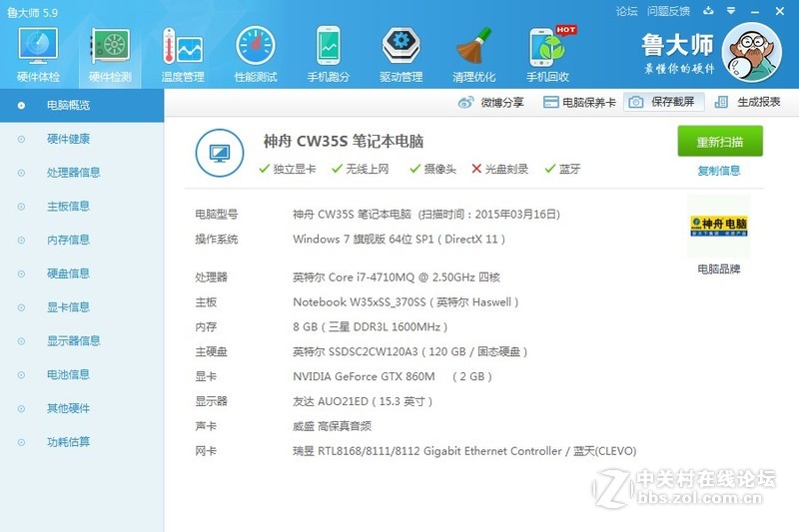Click the 摄像头 checkmark feature
The width and height of the screenshot is (799, 532).
click(433, 169)
